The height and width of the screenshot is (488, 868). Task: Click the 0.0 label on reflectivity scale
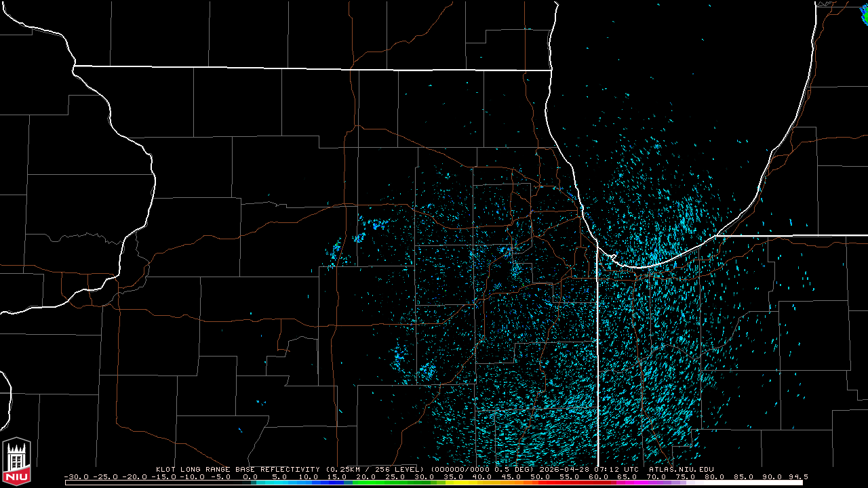click(250, 476)
